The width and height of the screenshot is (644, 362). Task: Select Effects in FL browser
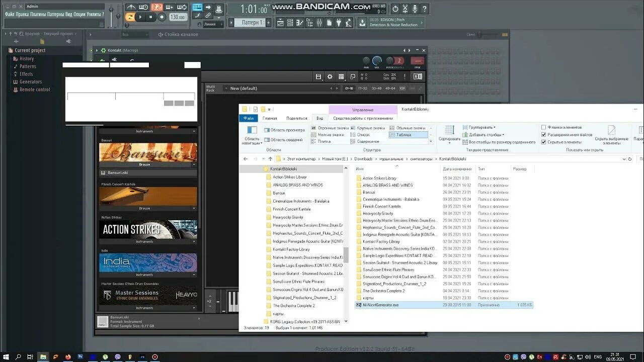click(26, 74)
